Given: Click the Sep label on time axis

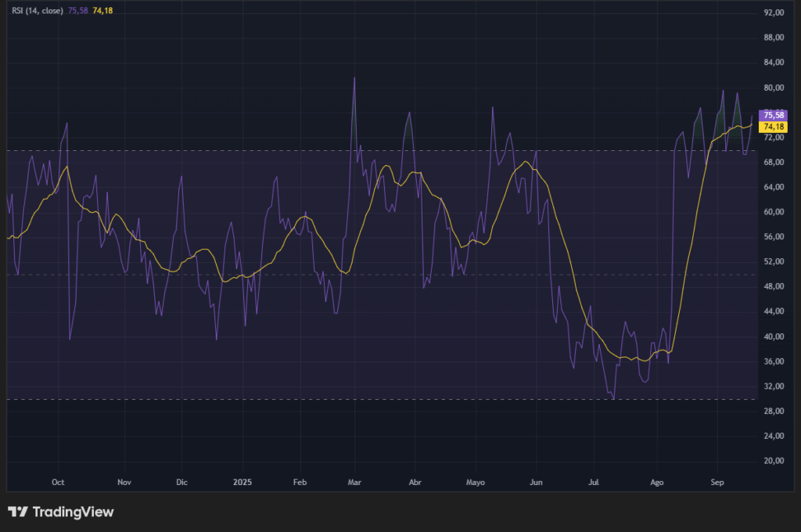Looking at the screenshot, I should pyautogui.click(x=717, y=483).
